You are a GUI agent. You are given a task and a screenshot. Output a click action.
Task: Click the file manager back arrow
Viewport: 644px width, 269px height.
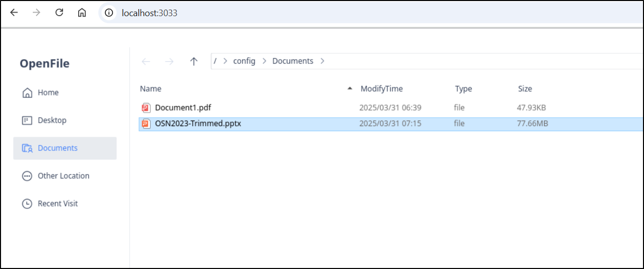pos(146,61)
